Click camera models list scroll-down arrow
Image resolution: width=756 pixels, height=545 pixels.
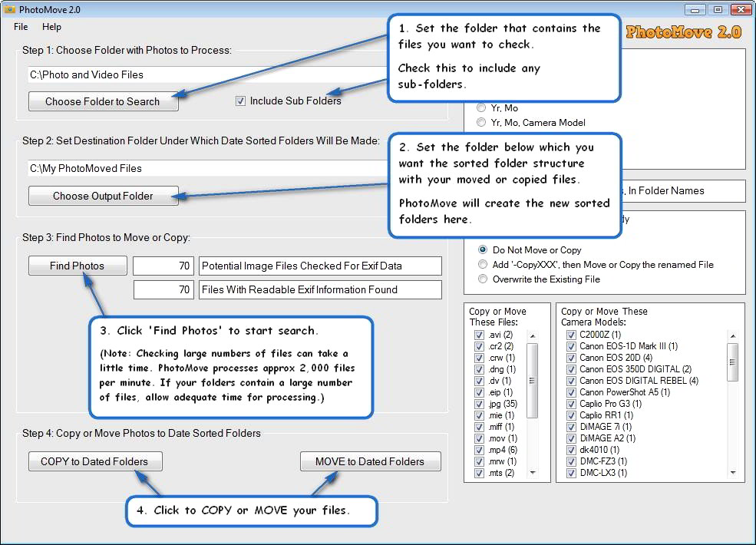click(733, 473)
